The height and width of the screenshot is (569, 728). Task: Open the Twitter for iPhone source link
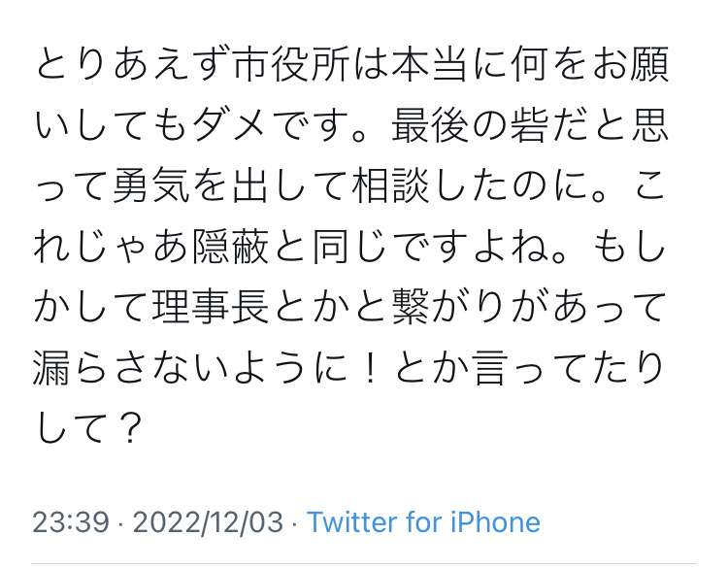(424, 521)
